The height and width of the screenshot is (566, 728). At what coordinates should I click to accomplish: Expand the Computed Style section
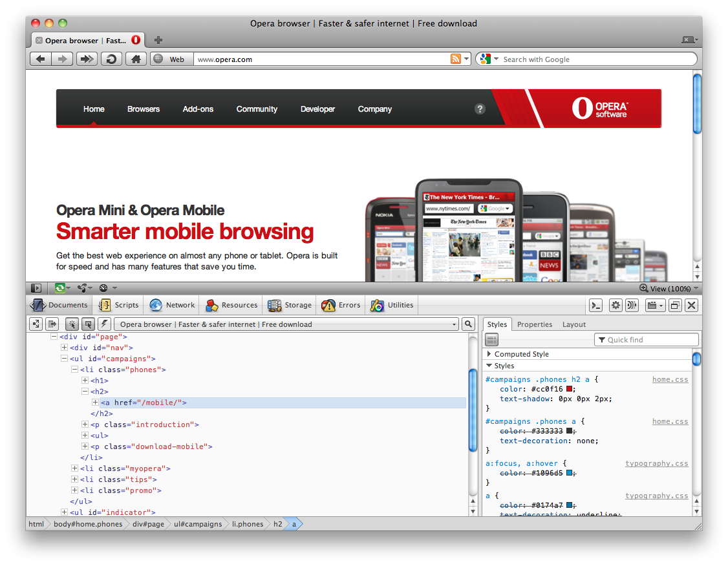tap(489, 354)
